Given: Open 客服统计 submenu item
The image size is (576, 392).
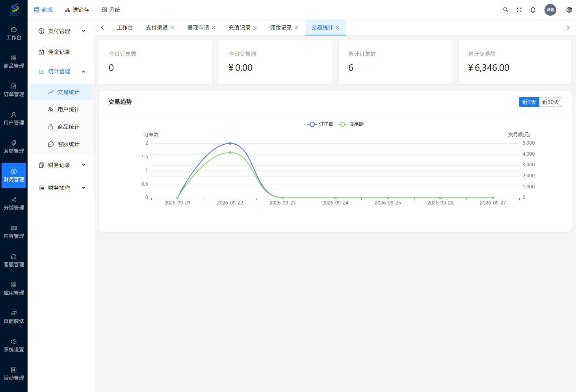Looking at the screenshot, I should click(61, 144).
